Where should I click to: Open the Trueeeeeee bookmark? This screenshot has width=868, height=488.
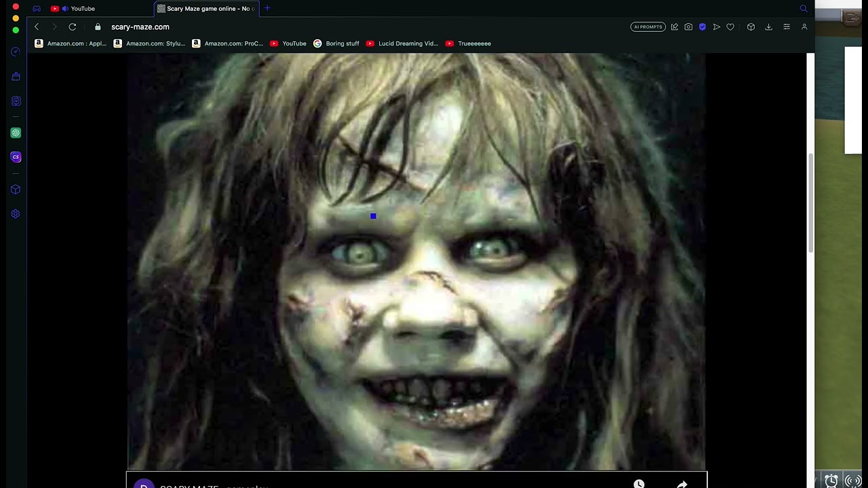[x=468, y=43]
